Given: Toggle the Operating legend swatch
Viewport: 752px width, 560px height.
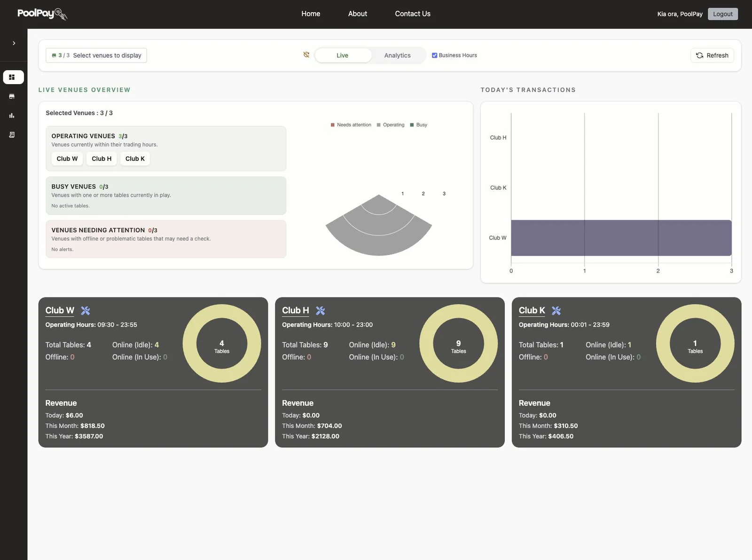Looking at the screenshot, I should [379, 125].
